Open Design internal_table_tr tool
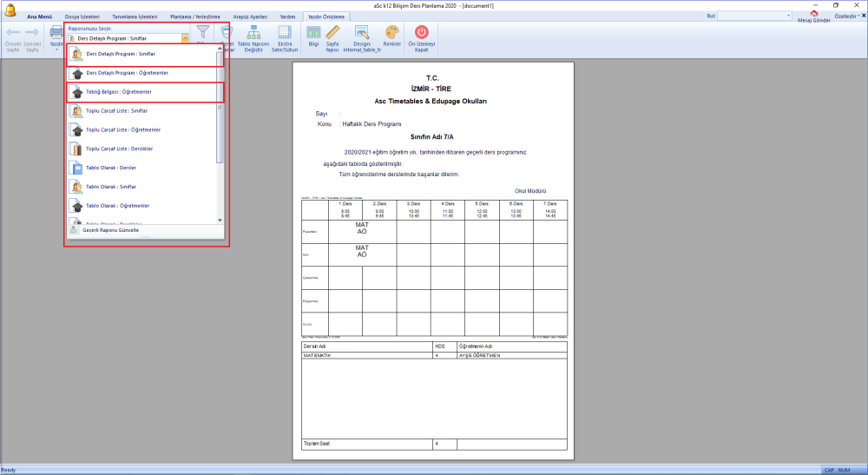The width and height of the screenshot is (868, 475). coord(362,32)
